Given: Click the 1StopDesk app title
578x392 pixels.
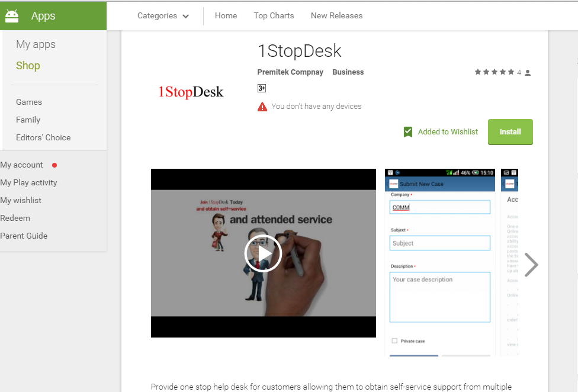Looking at the screenshot, I should (300, 51).
